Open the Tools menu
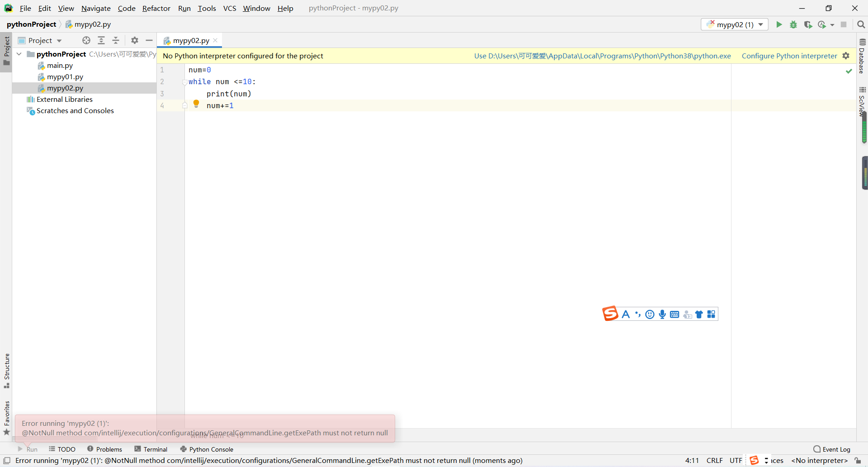Screen dimensions: 868x467 (207, 8)
